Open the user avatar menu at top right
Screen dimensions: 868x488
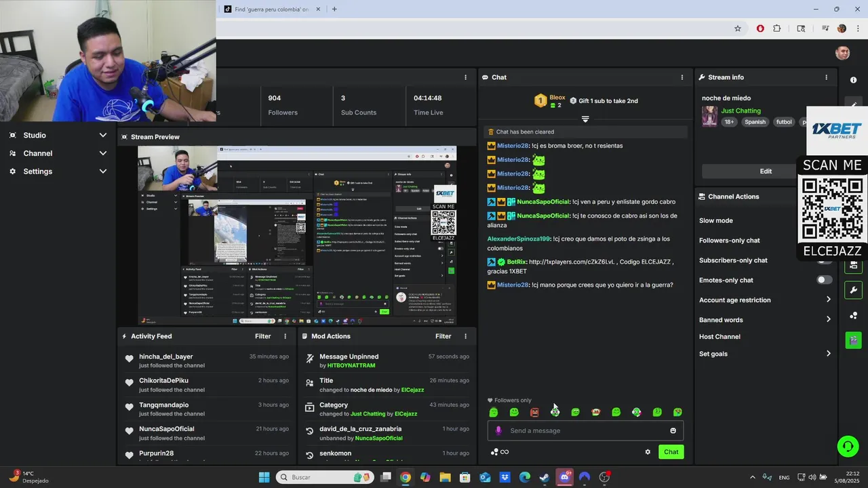click(x=842, y=53)
